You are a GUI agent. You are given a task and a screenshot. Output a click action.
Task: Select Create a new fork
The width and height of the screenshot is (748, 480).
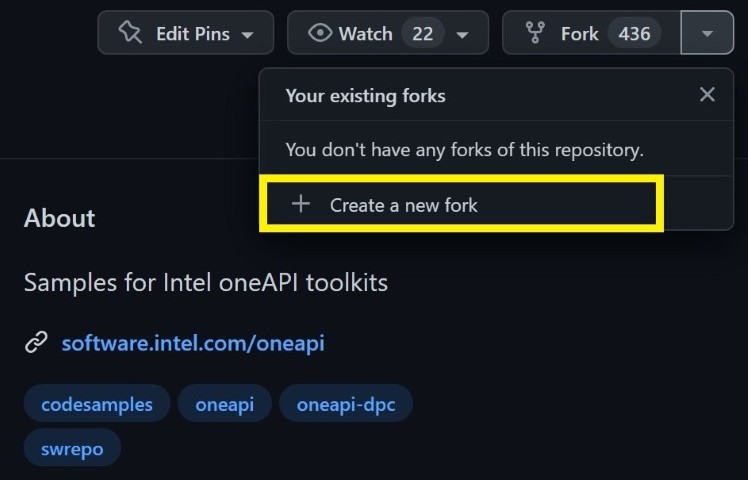coord(461,204)
